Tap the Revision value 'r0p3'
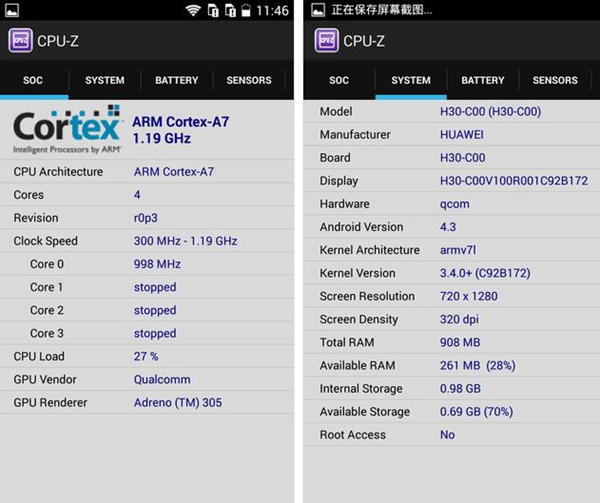This screenshot has height=503, width=600. 145,218
